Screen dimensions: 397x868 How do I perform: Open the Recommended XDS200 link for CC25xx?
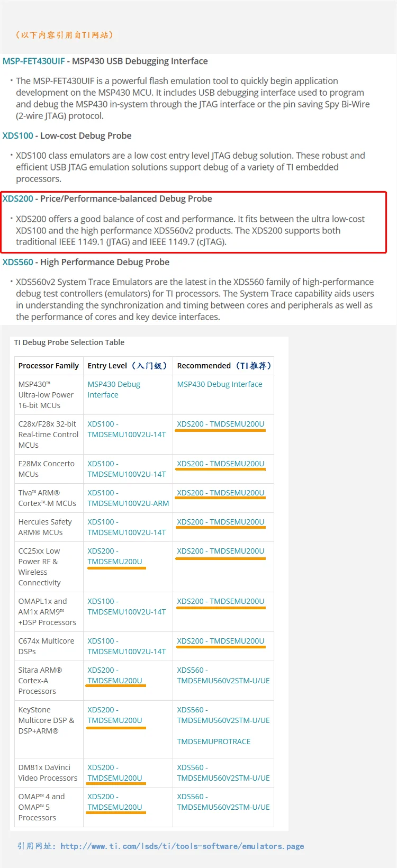[x=221, y=551]
